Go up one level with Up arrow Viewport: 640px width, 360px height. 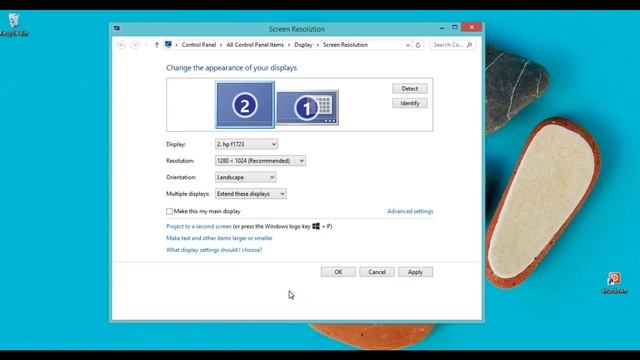click(x=157, y=45)
